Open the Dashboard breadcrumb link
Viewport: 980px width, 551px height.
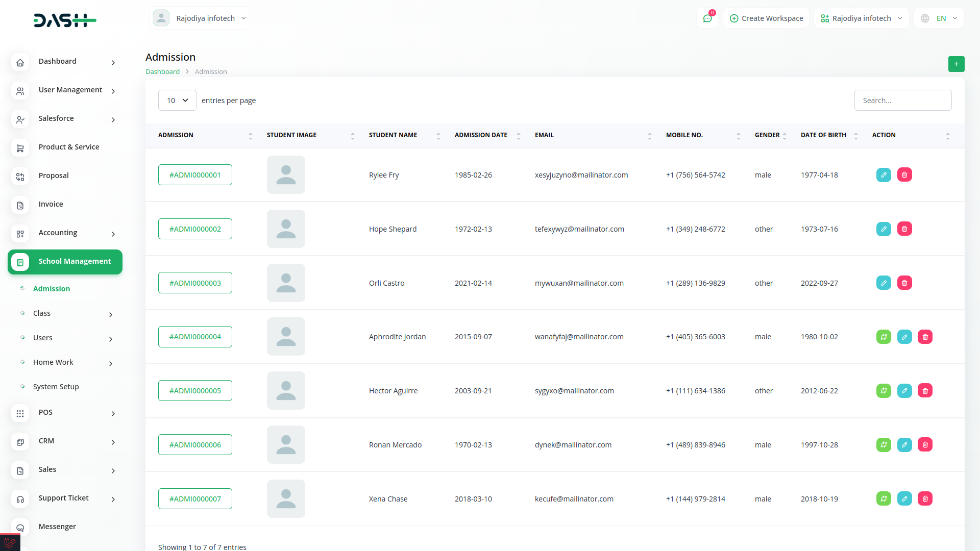pyautogui.click(x=162, y=72)
